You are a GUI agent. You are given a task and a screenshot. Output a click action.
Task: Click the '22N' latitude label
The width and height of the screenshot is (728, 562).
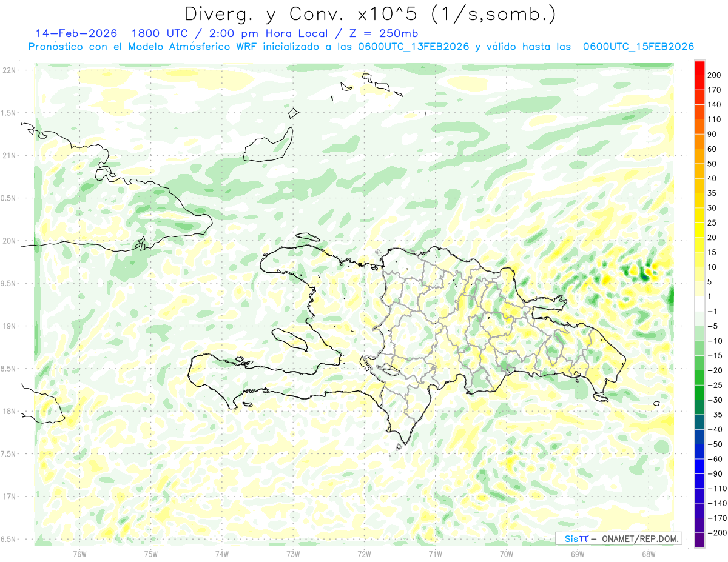point(8,70)
